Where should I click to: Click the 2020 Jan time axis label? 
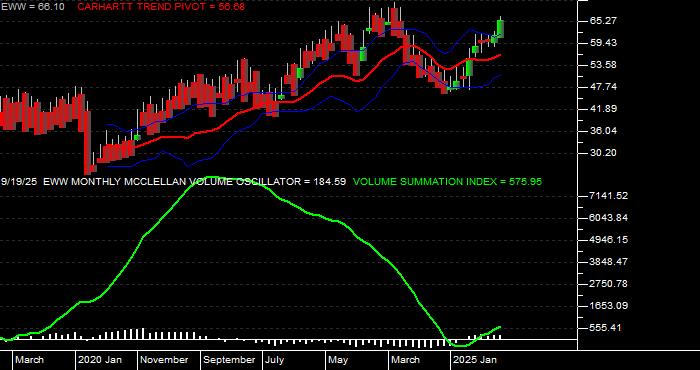point(100,360)
